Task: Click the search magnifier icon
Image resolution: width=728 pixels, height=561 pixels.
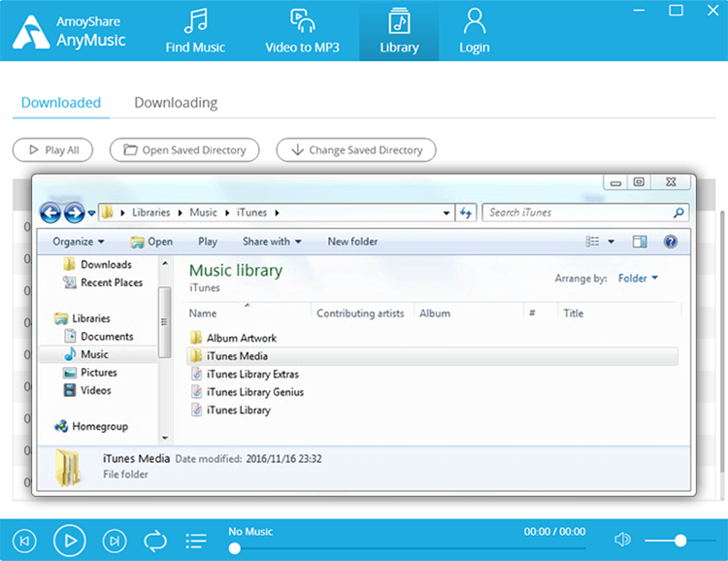Action: [x=678, y=213]
